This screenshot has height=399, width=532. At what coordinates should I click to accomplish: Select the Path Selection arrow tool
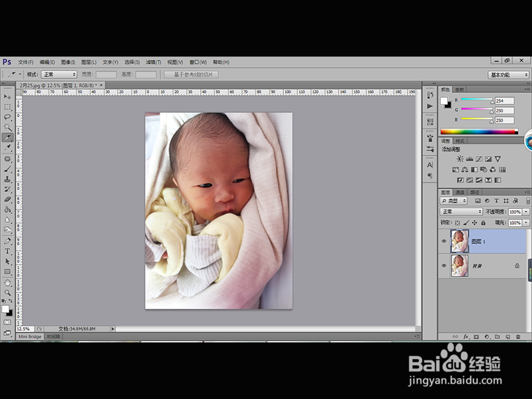pos(7,261)
